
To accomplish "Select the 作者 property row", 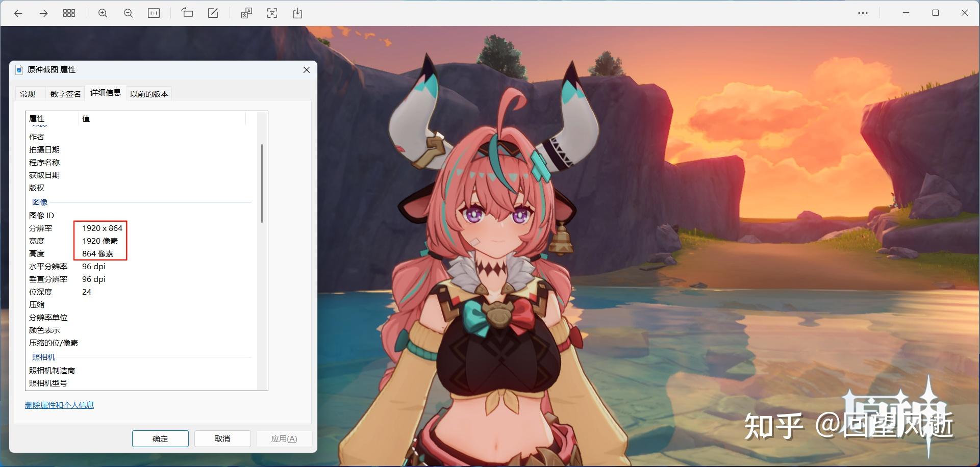I will (141, 137).
